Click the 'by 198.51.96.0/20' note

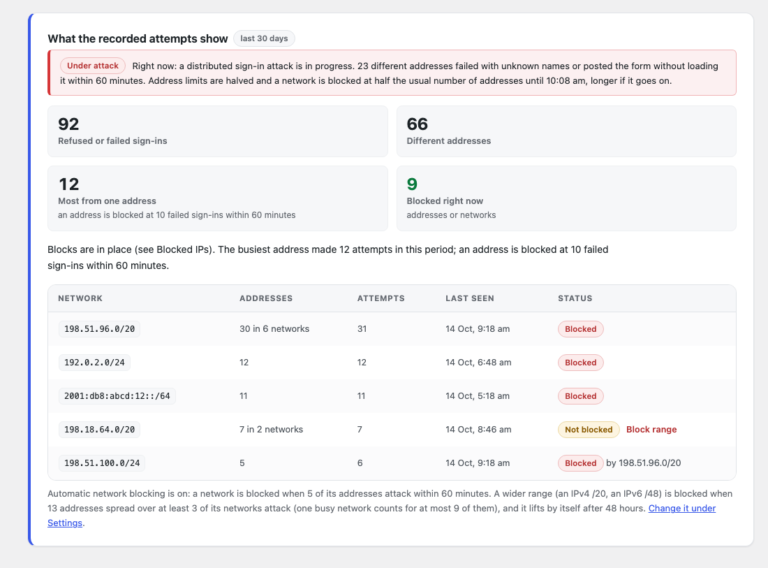coord(643,463)
